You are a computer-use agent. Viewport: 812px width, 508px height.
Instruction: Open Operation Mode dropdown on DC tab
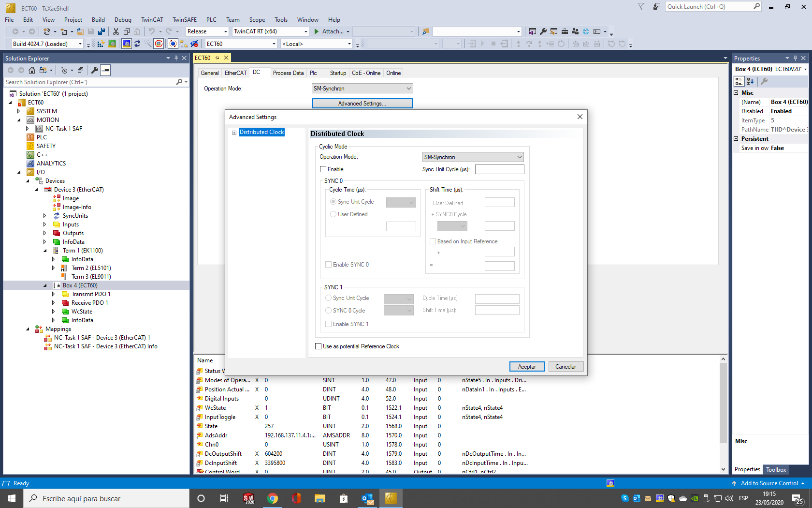(362, 89)
